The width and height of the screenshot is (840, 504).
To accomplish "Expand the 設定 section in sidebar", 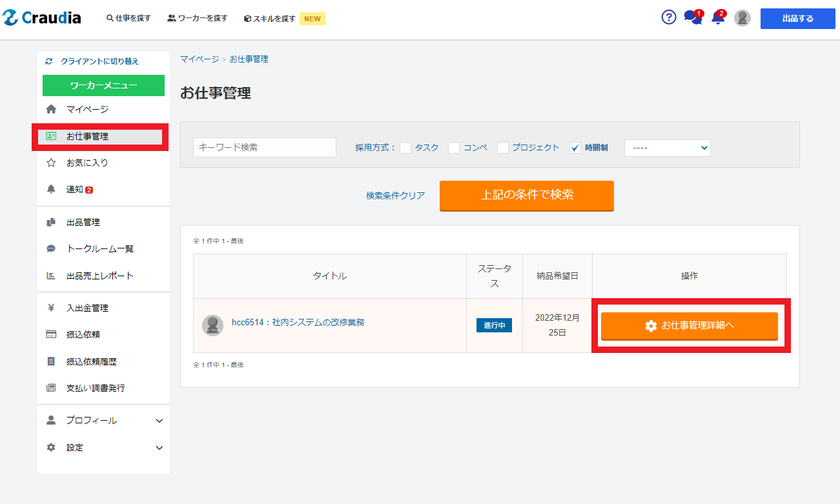I will 159,448.
